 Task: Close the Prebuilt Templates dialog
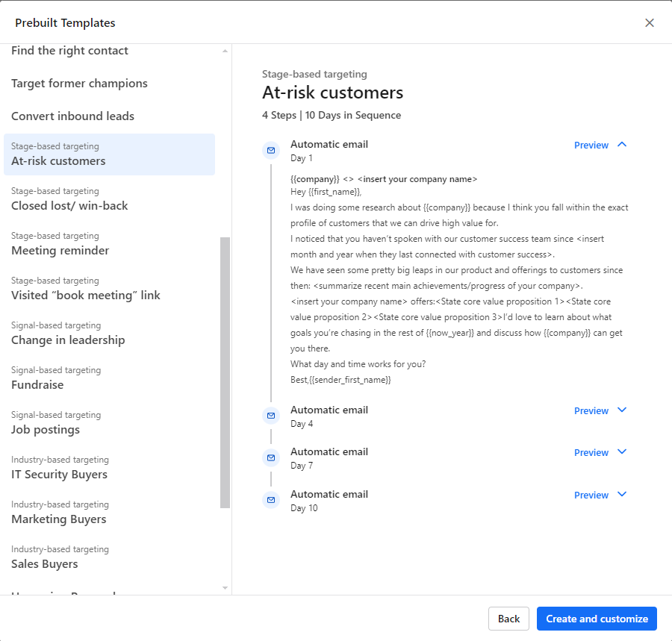point(650,23)
